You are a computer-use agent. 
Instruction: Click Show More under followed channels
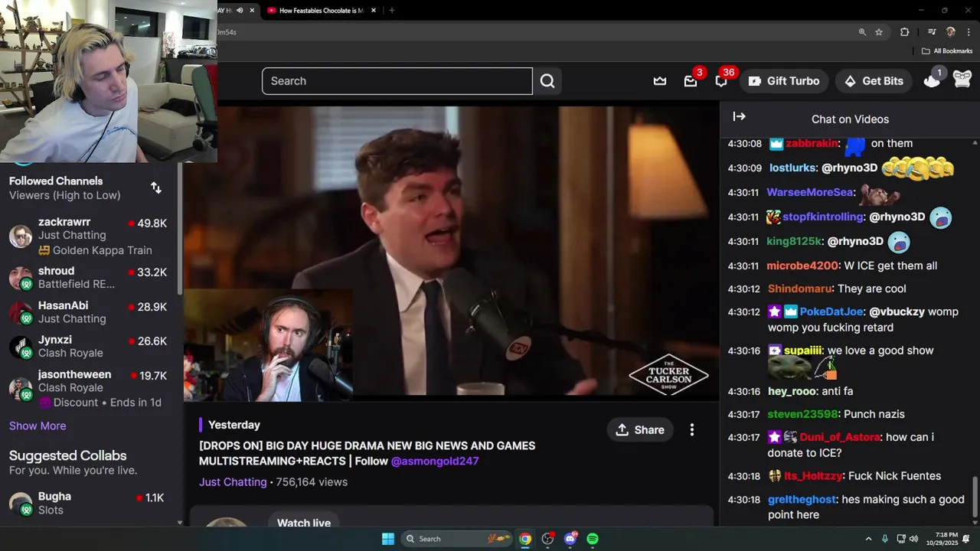point(38,426)
